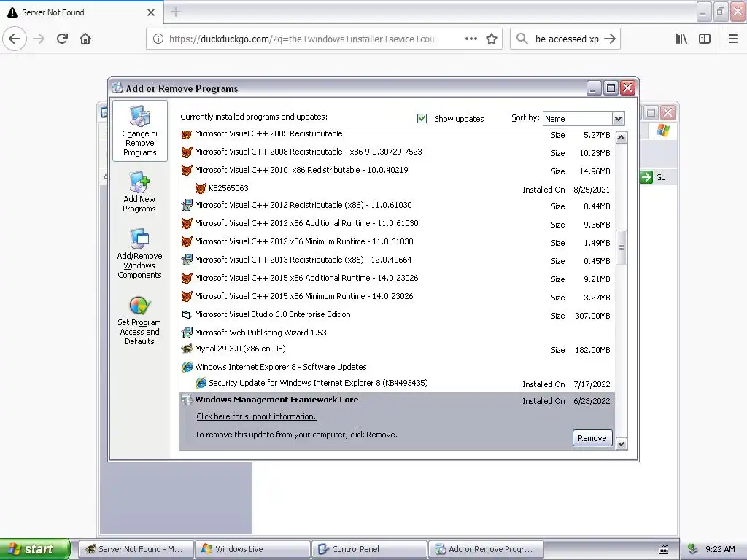Image resolution: width=747 pixels, height=560 pixels.
Task: Click the 9:22 AM system clock
Action: coord(720,549)
